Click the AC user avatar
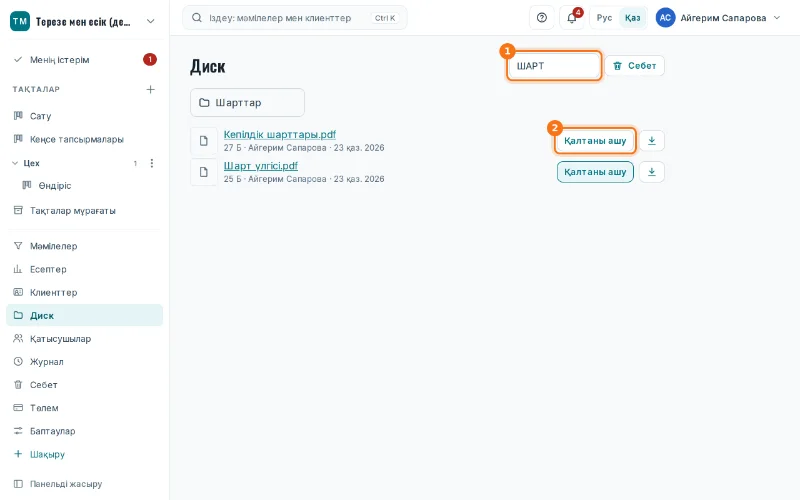The height and width of the screenshot is (500, 800). (x=665, y=18)
